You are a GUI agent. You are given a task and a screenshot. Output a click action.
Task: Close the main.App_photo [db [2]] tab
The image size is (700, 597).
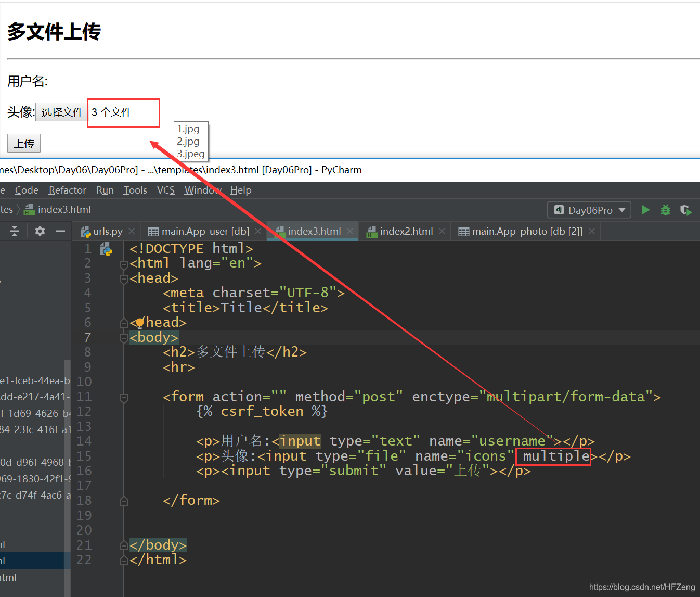[x=592, y=231]
